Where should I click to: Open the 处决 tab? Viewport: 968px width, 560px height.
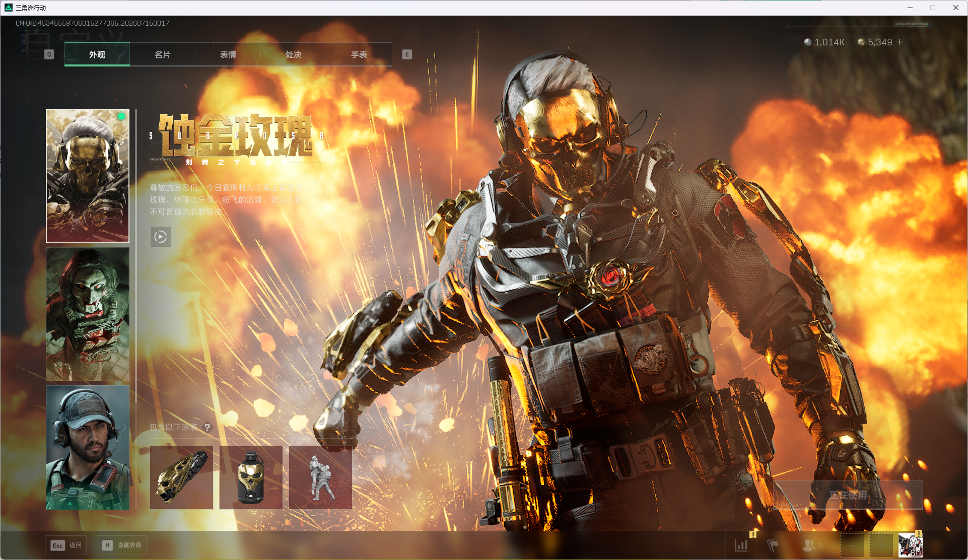point(293,54)
